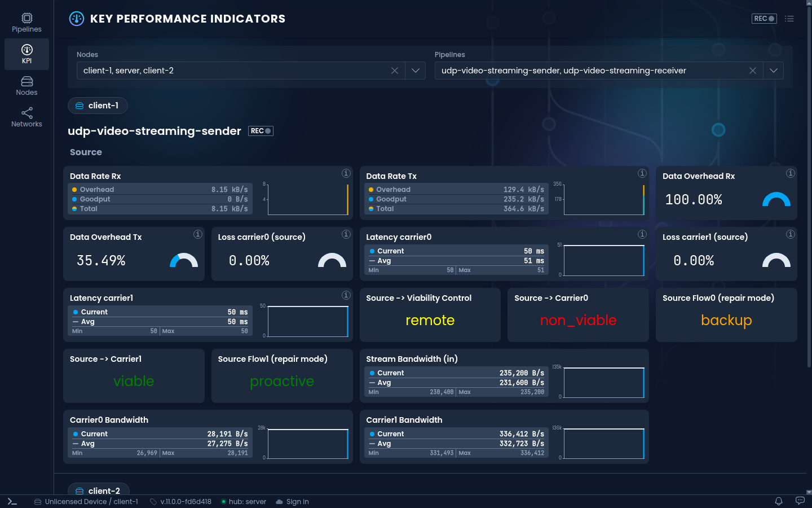Click the client-2 node chip

(98, 491)
